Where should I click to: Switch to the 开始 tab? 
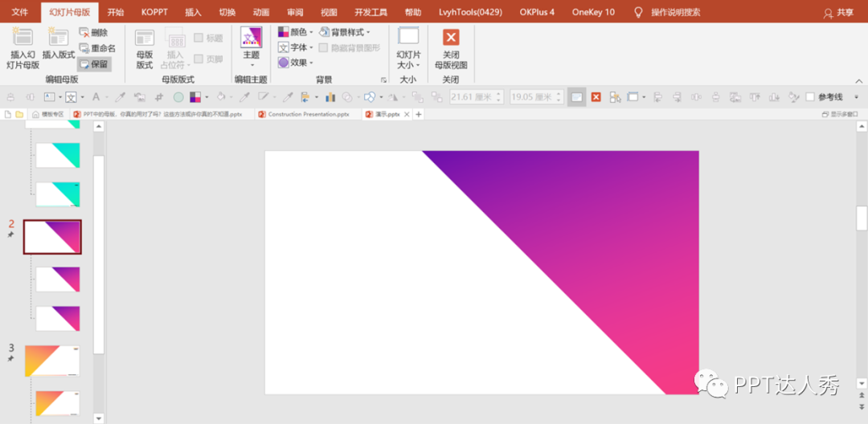tap(116, 12)
